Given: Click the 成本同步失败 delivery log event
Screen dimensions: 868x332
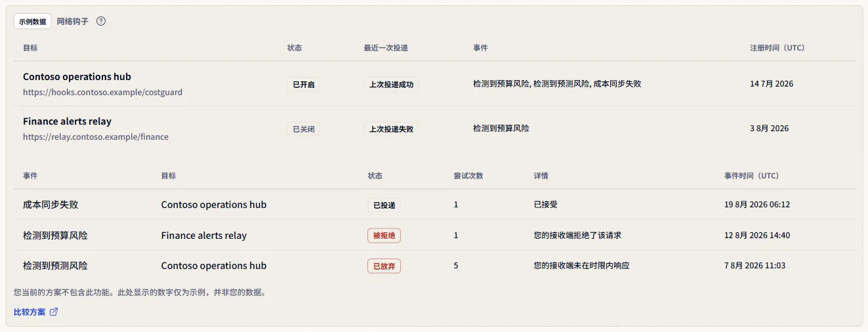Looking at the screenshot, I should (51, 205).
